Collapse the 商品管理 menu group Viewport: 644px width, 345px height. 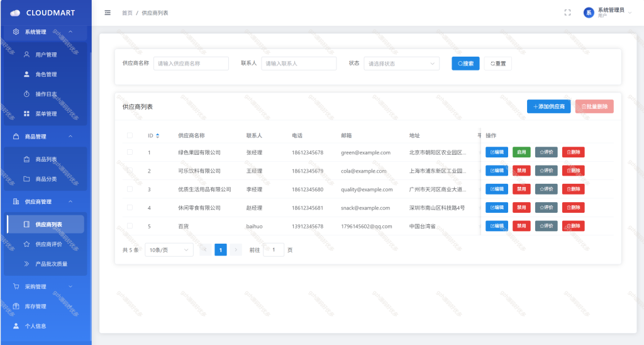(x=70, y=136)
